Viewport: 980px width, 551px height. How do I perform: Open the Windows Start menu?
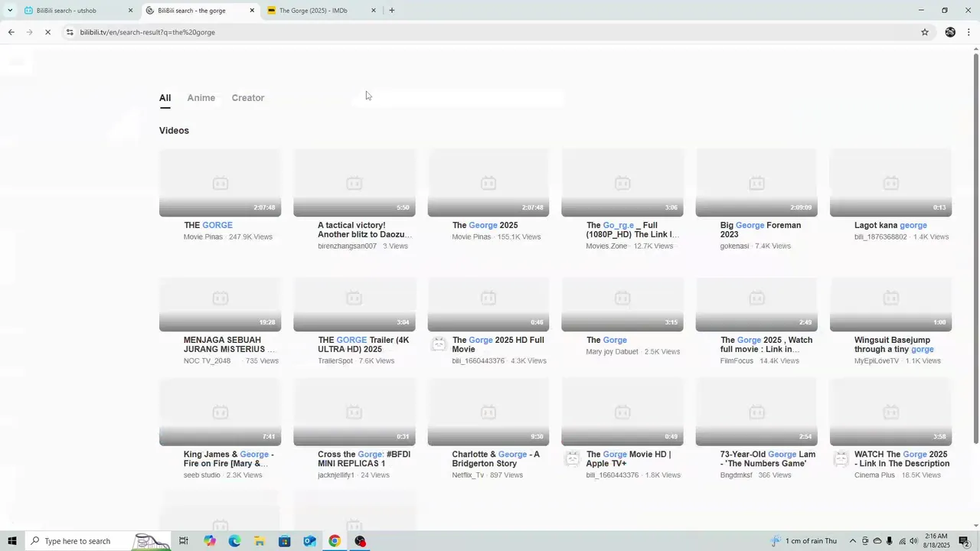(11, 541)
